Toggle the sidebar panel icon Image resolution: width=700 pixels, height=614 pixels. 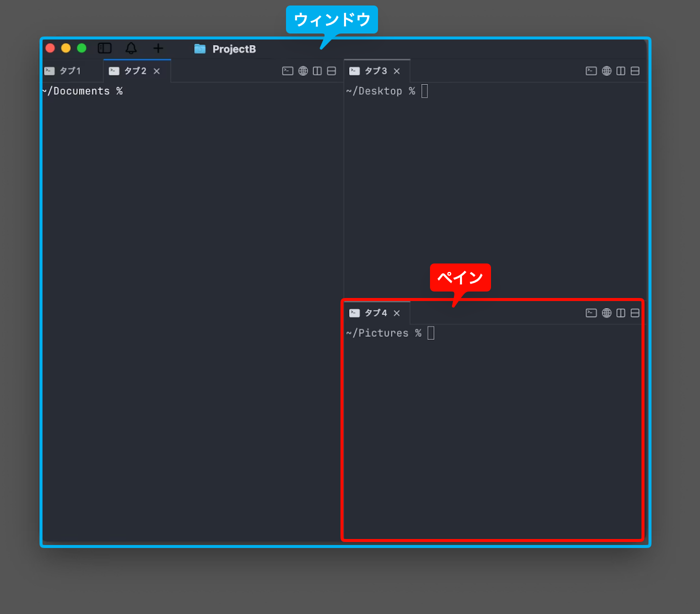(x=104, y=48)
